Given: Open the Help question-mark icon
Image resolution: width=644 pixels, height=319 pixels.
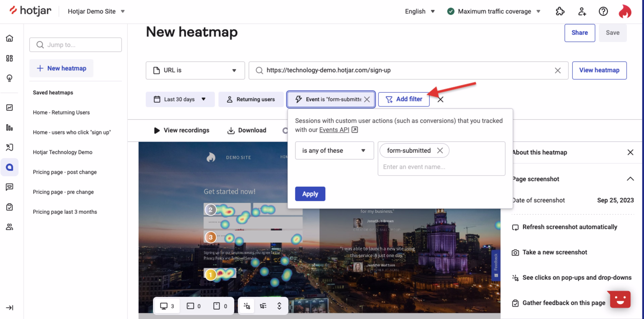Looking at the screenshot, I should click(x=603, y=11).
